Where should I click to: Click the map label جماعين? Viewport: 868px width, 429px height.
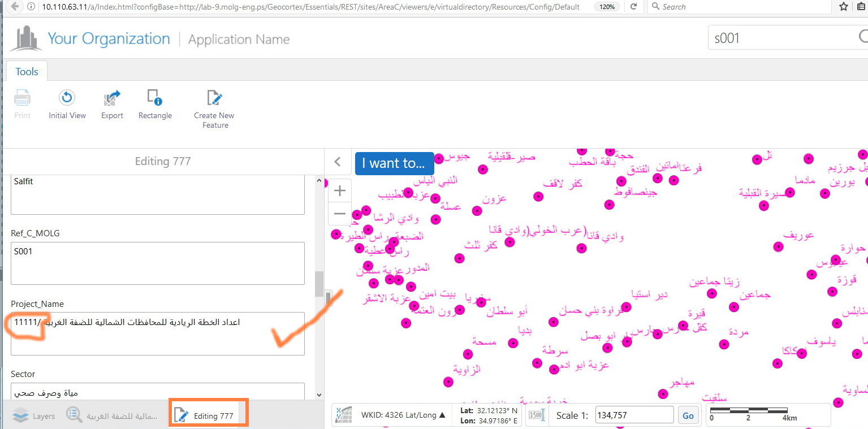pyautogui.click(x=755, y=295)
